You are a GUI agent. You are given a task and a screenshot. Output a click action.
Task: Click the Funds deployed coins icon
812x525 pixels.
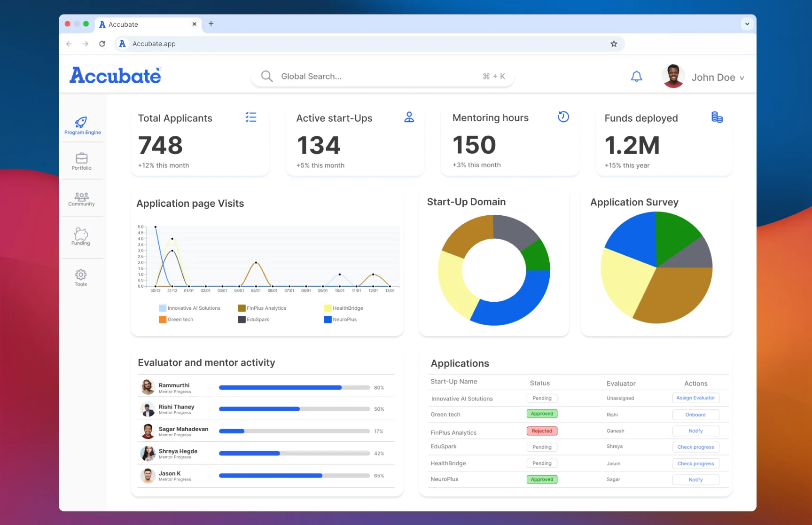point(717,118)
